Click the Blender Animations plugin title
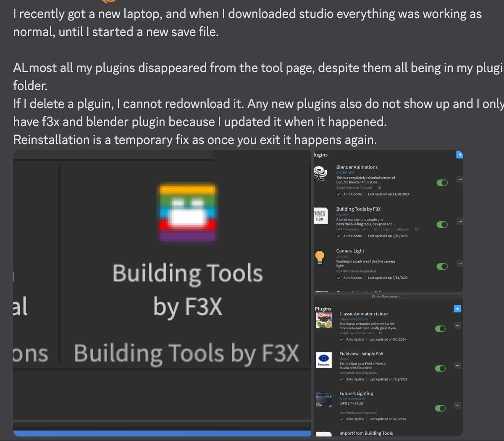The height and width of the screenshot is (441, 504). (x=357, y=167)
